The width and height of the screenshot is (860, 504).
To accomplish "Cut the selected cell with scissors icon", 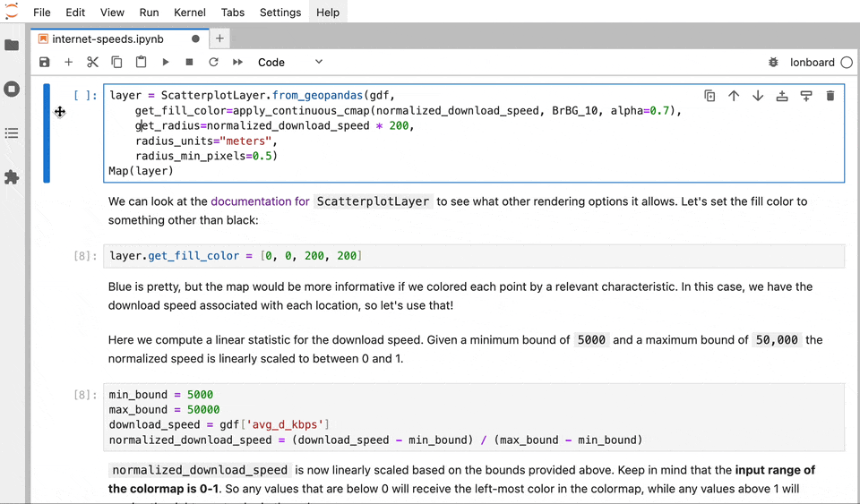I will pos(92,62).
